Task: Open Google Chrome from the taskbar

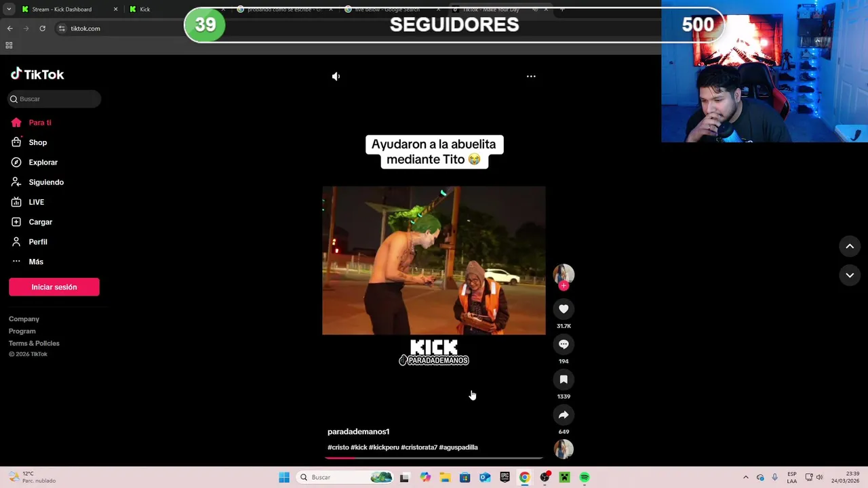Action: [x=525, y=477]
